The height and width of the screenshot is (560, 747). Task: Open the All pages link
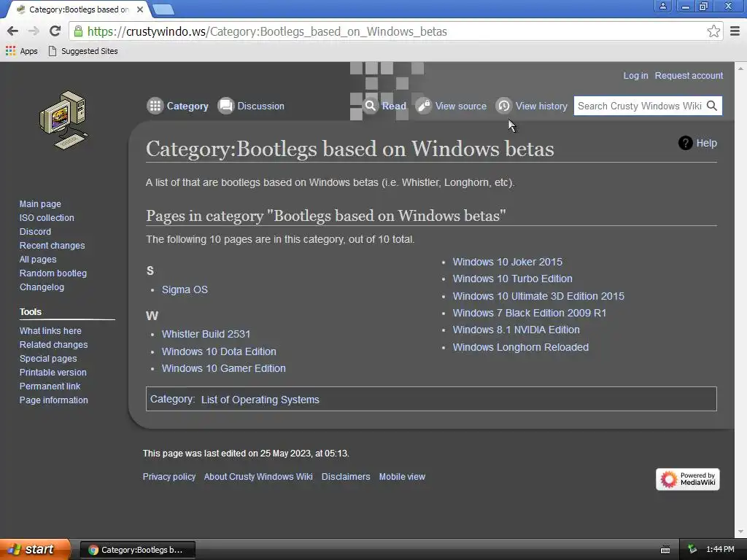point(38,259)
